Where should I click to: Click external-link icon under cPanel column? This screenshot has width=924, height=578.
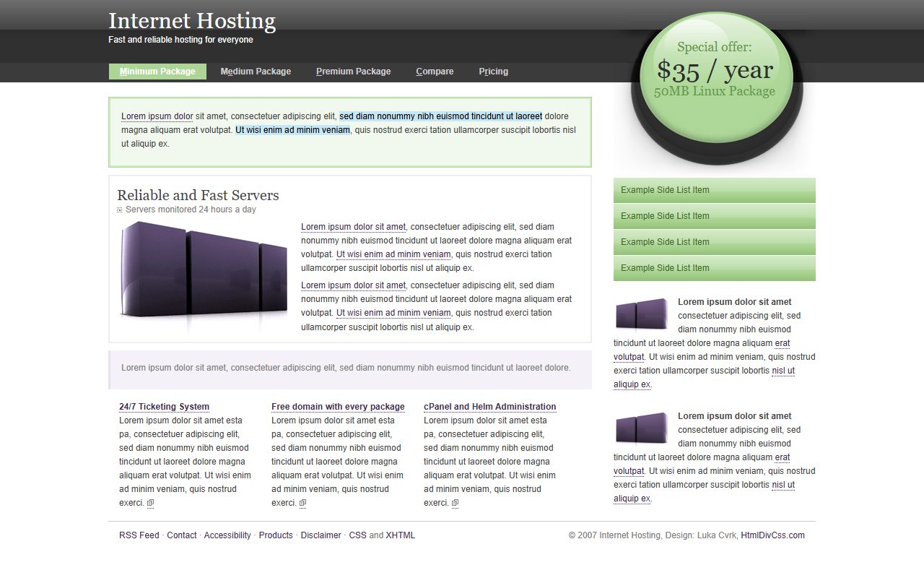click(455, 504)
